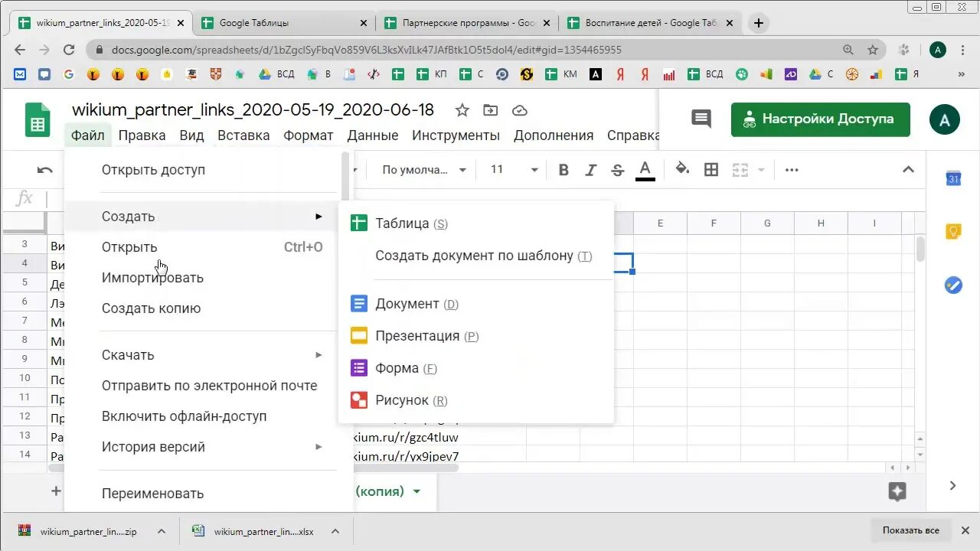Image resolution: width=980 pixels, height=551 pixels.
Task: Click the vertical scrollbar of the sheet
Action: coord(920,249)
